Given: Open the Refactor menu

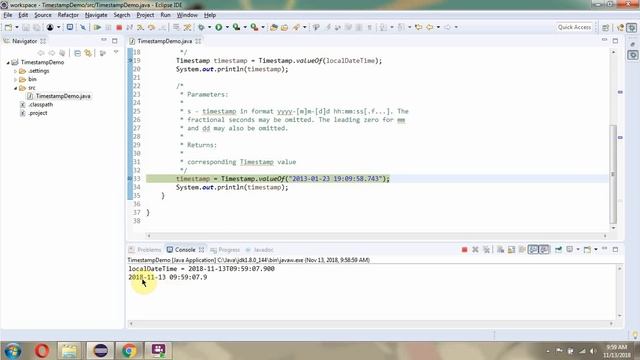Looking at the screenshot, I should (x=68, y=15).
